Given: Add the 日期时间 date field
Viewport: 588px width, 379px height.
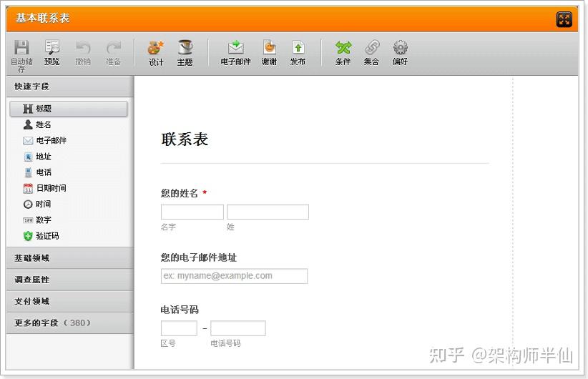Looking at the screenshot, I should [x=45, y=188].
